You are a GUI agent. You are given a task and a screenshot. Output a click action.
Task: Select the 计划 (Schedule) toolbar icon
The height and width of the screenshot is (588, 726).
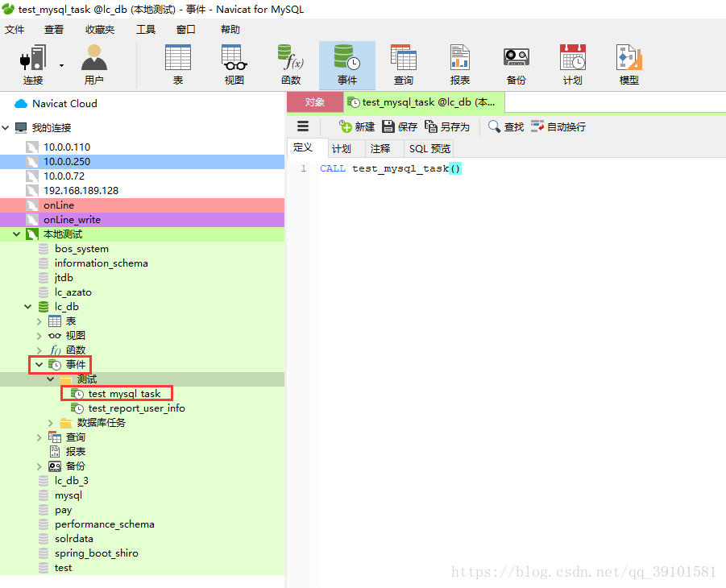pos(573,64)
